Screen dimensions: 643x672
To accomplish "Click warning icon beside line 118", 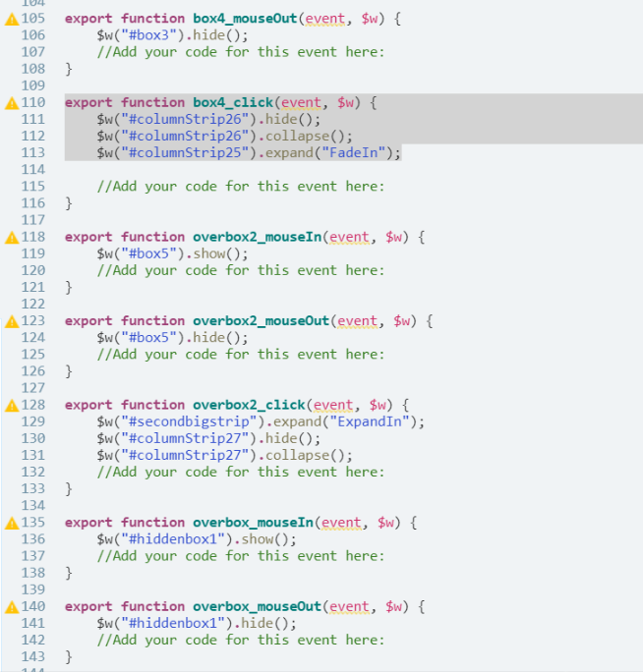I will [x=12, y=237].
